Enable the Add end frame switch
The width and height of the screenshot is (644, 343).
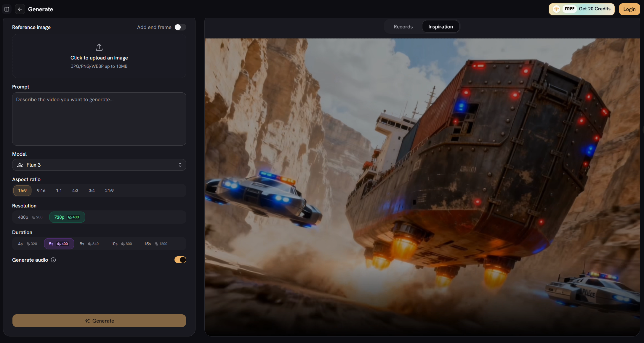tap(180, 27)
